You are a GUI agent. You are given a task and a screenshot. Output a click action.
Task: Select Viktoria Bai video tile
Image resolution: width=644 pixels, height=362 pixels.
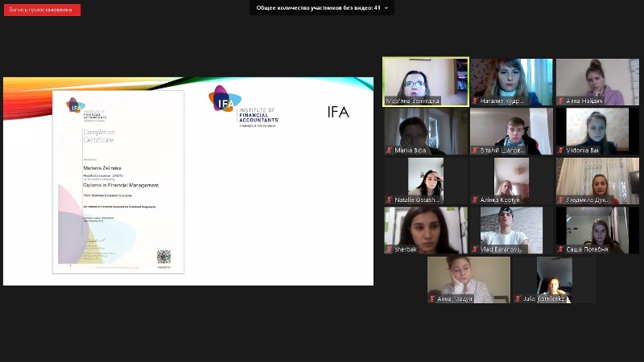[597, 131]
